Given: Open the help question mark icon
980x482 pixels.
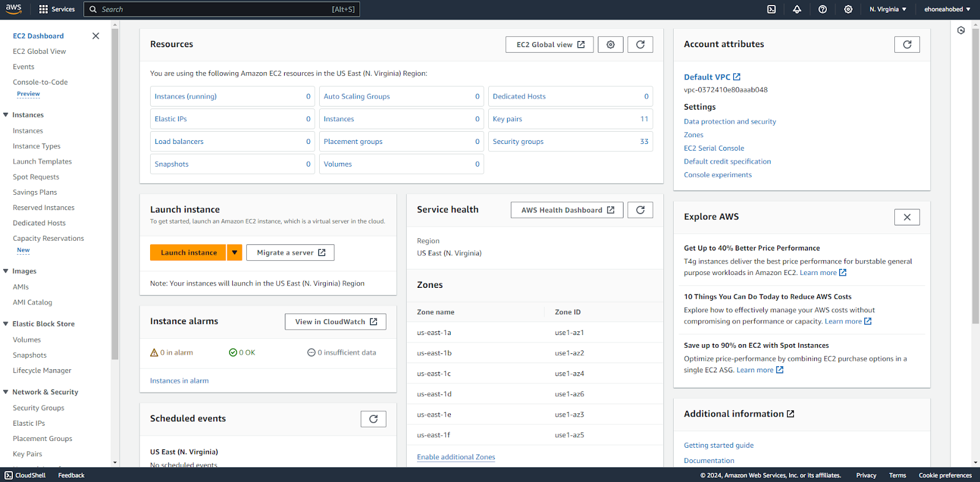Looking at the screenshot, I should 823,9.
